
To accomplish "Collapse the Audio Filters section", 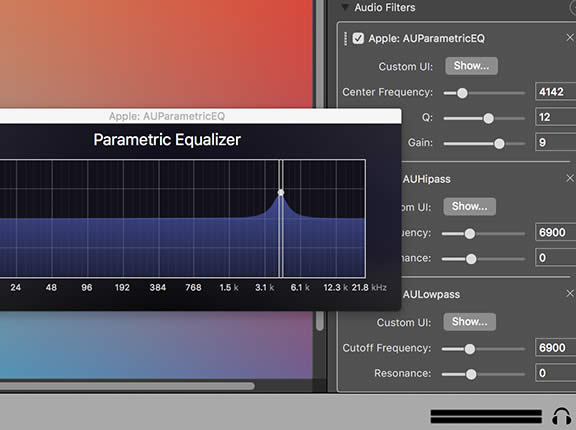I will (x=345, y=7).
